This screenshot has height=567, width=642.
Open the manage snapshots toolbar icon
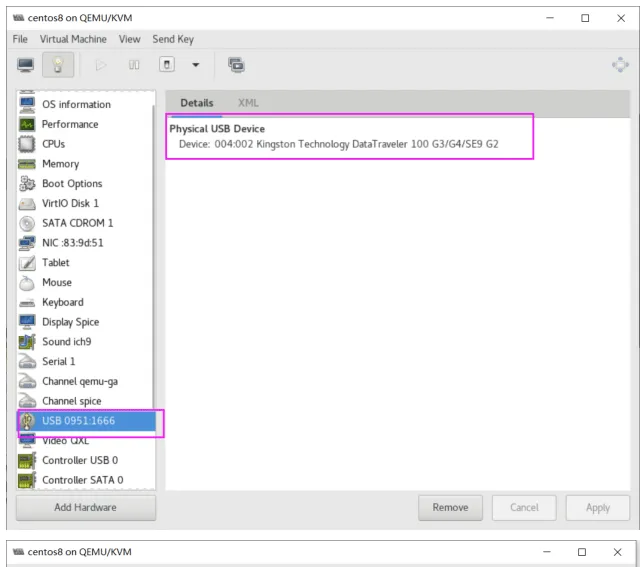click(236, 65)
